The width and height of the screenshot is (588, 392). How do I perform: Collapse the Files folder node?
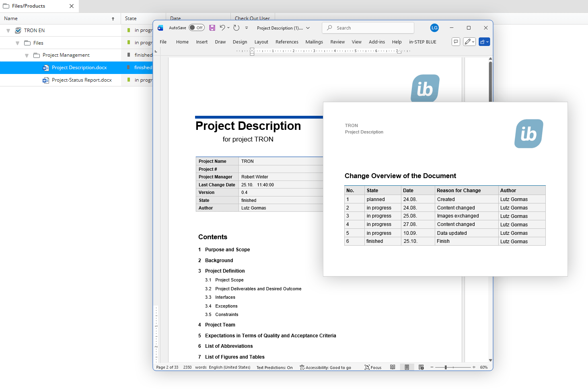click(x=17, y=43)
